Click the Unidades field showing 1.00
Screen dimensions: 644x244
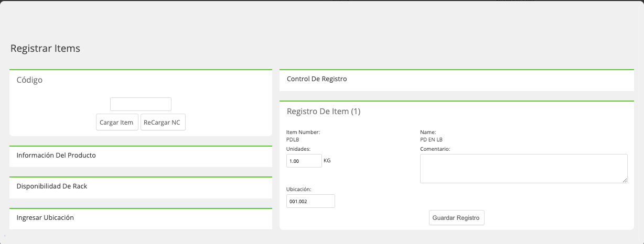[x=304, y=161]
